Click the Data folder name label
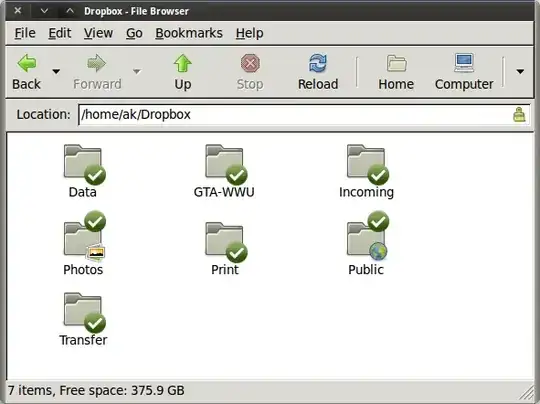 [82, 192]
